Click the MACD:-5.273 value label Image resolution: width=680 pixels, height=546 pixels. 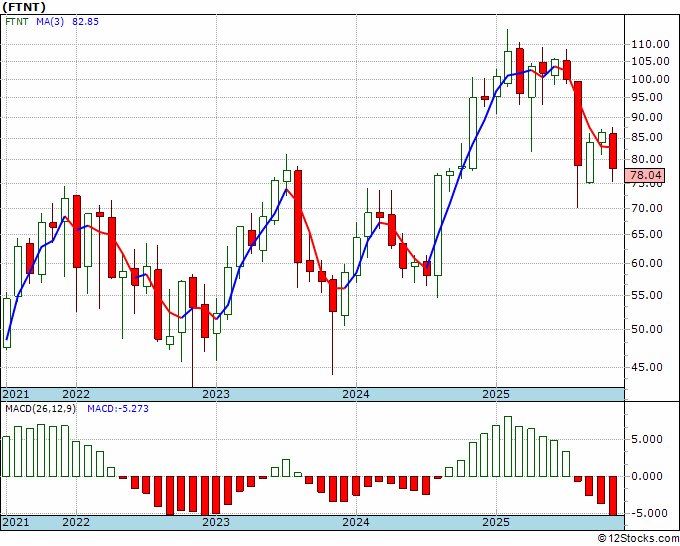pos(118,409)
